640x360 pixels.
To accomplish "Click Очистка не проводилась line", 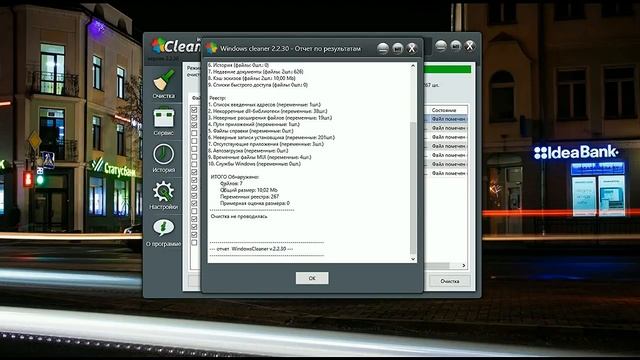I will pyautogui.click(x=239, y=216).
